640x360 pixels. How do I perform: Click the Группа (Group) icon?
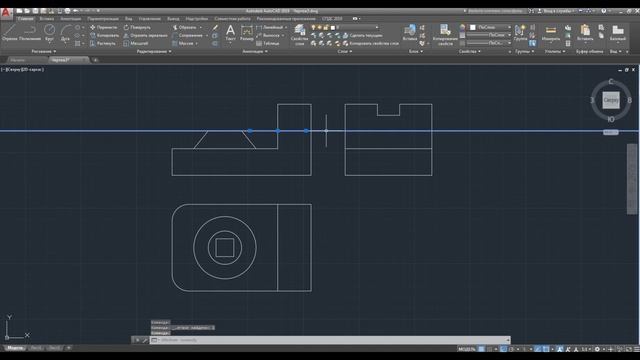point(520,33)
